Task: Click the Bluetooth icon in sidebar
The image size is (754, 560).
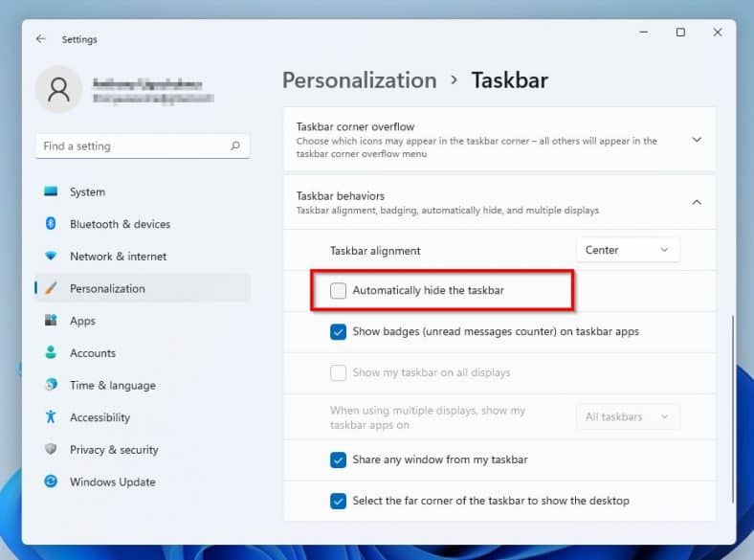Action: [x=51, y=223]
